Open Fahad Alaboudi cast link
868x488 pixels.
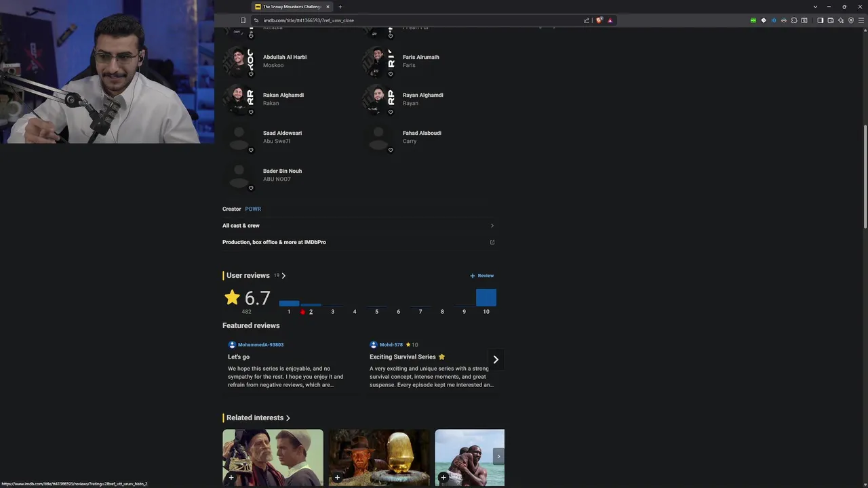422,133
